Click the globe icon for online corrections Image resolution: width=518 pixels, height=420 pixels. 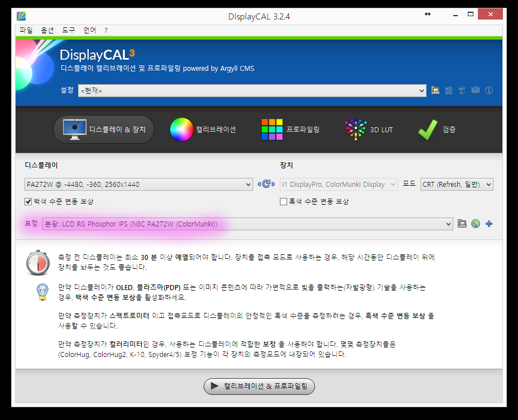[476, 224]
